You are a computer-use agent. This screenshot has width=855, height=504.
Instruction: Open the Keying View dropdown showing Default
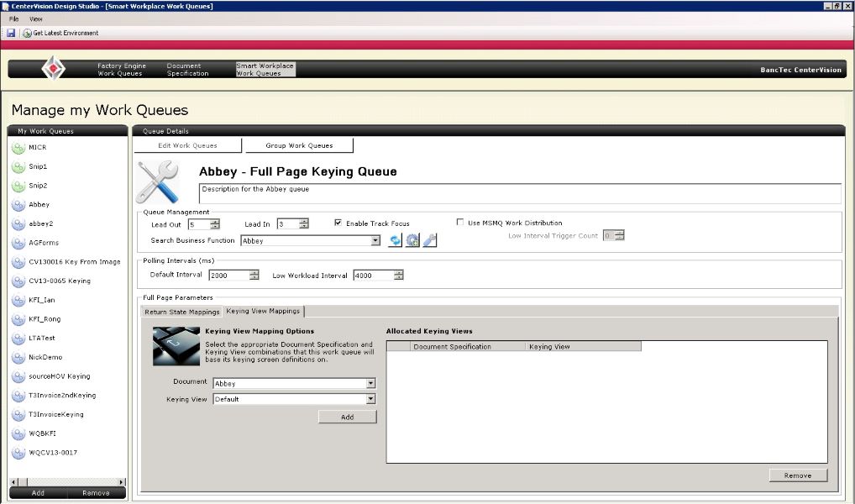pyautogui.click(x=370, y=399)
